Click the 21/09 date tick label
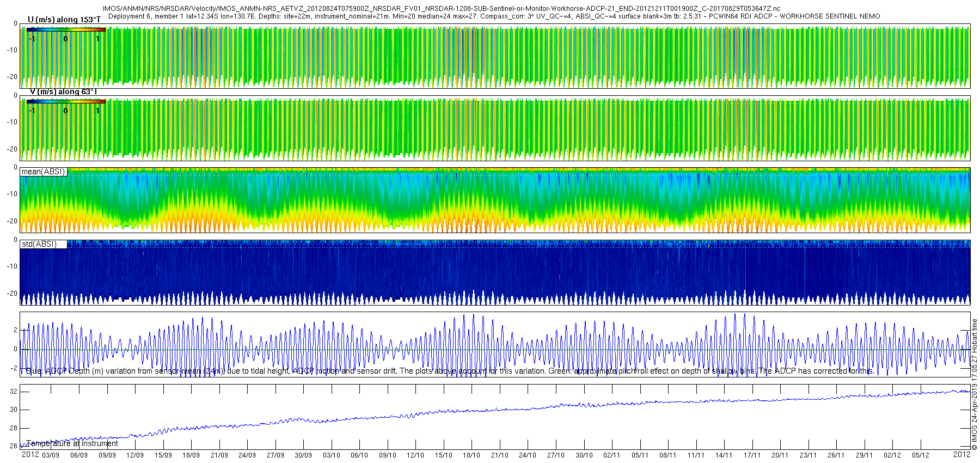 tap(219, 455)
